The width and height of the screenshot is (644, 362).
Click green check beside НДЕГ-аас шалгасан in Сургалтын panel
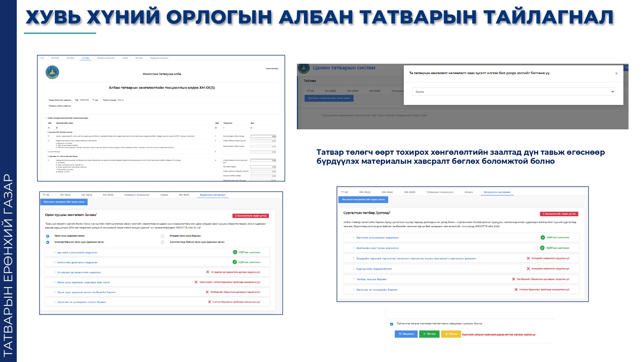(542, 248)
